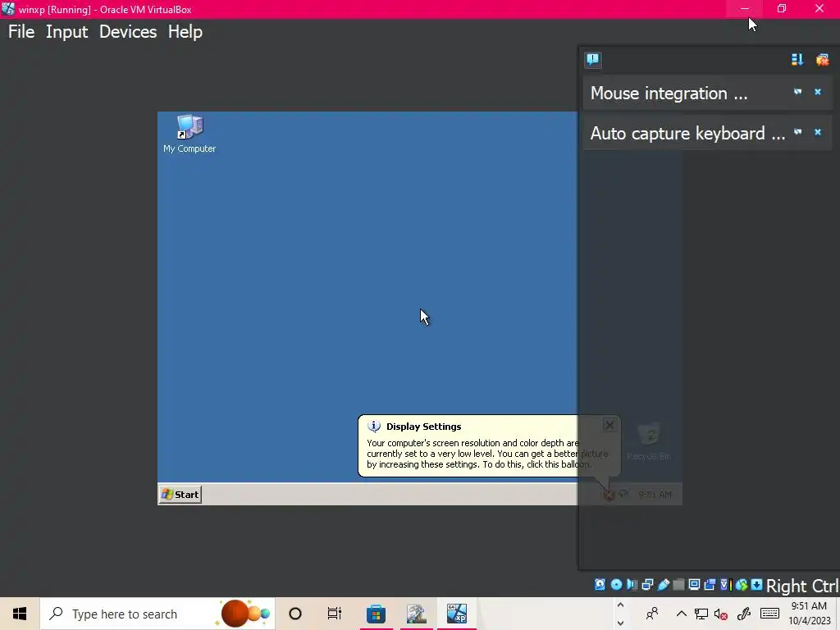Delete all notifications with the red-cross icon

(x=822, y=59)
